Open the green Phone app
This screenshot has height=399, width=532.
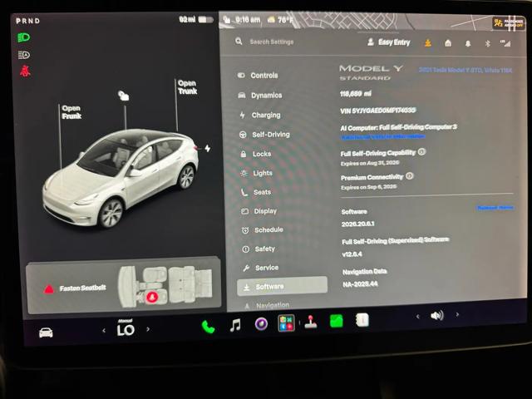(208, 327)
